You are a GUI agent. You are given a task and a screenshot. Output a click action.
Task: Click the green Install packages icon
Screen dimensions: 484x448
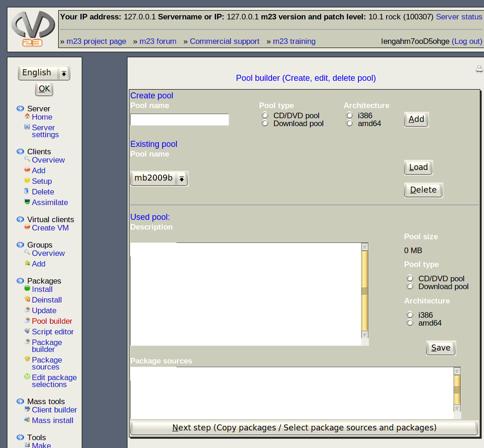[x=27, y=289]
